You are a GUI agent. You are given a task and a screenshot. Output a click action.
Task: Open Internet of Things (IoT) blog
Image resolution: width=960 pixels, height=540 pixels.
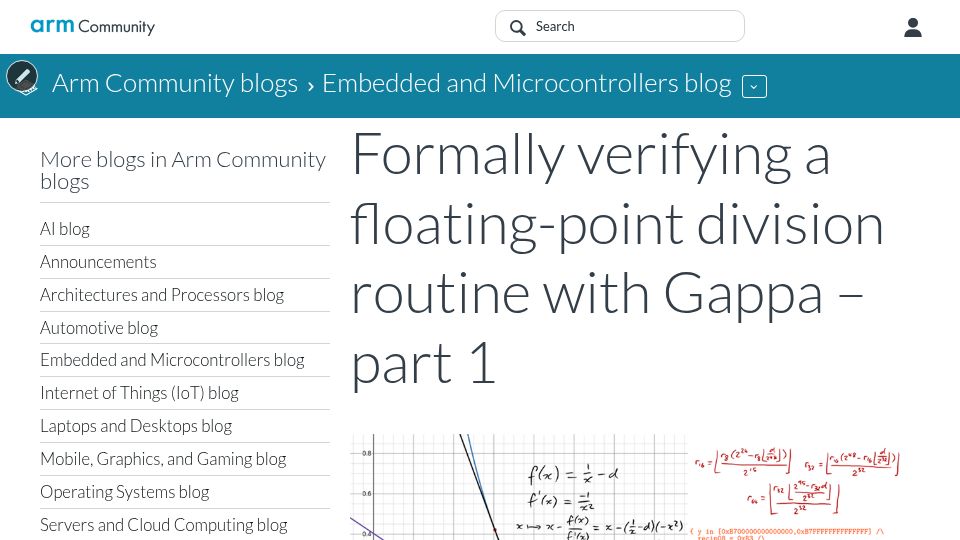click(x=139, y=393)
